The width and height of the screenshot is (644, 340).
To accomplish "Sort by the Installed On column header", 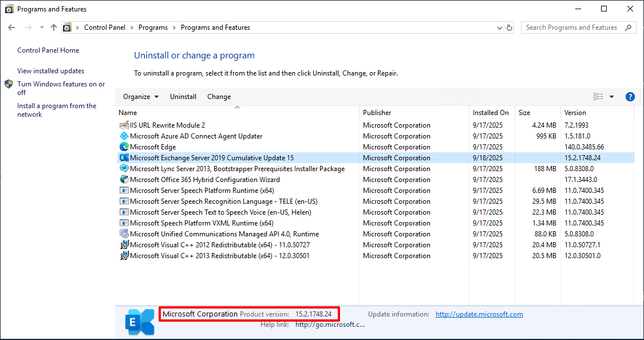I will click(492, 113).
